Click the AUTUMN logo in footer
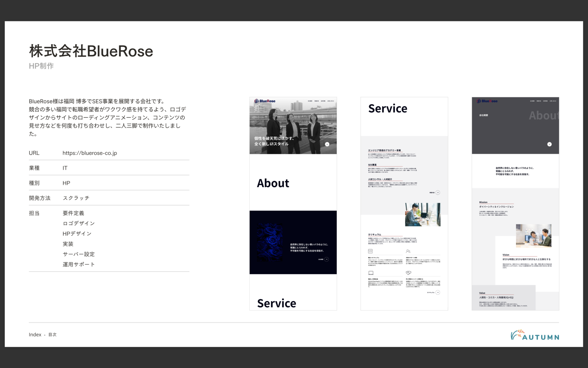The image size is (588, 368). click(535, 335)
